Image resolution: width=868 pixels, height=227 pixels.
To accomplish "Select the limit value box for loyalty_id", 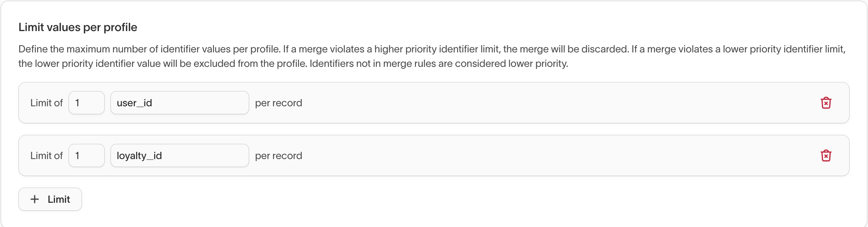I will (86, 155).
